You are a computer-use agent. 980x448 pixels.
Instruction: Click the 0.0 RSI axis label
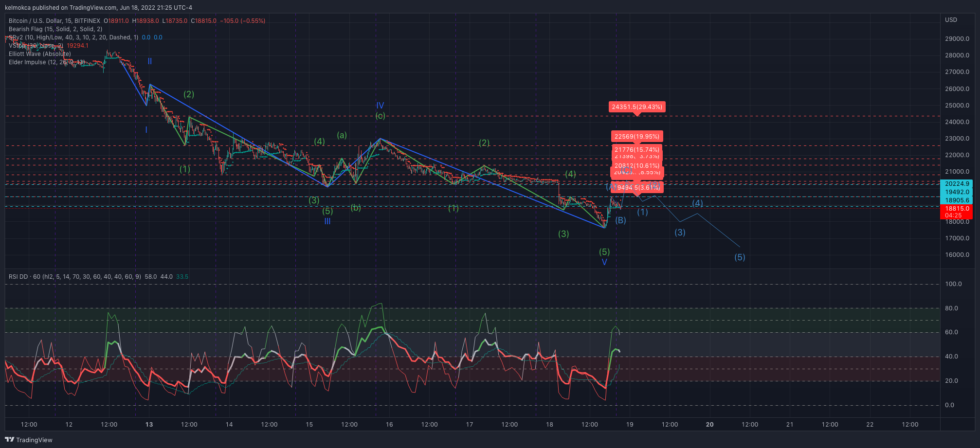pos(949,405)
